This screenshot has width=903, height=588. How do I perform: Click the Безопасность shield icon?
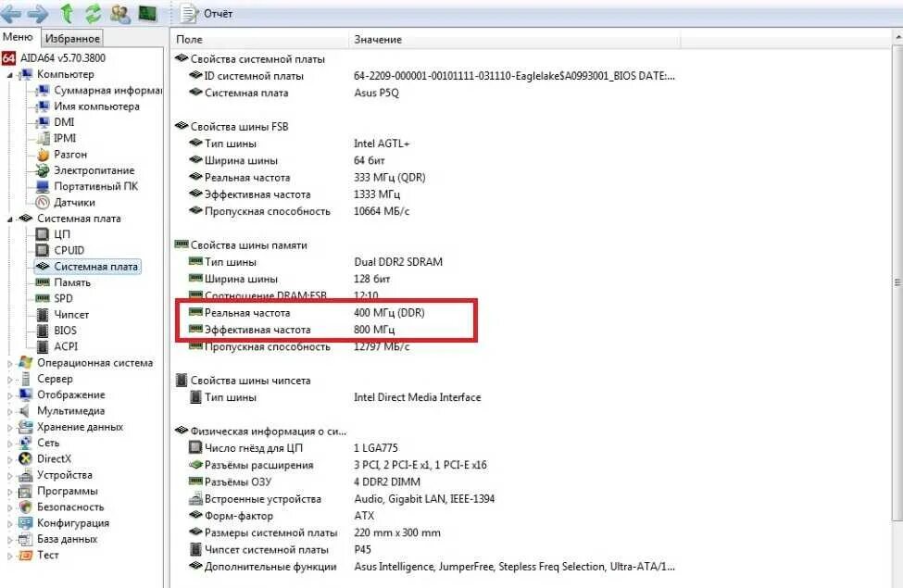[25, 507]
